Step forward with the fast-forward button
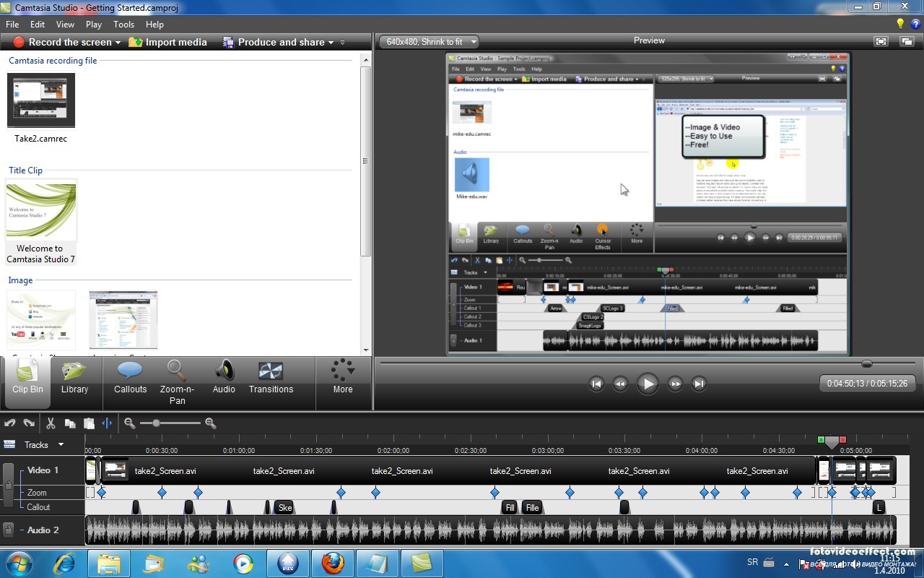Viewport: 924px width, 578px height. (675, 384)
